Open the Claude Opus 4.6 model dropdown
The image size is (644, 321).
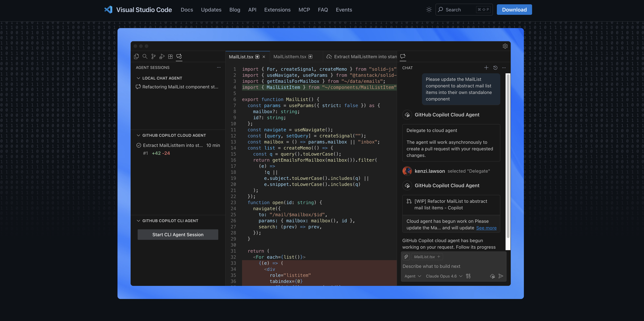click(x=444, y=276)
